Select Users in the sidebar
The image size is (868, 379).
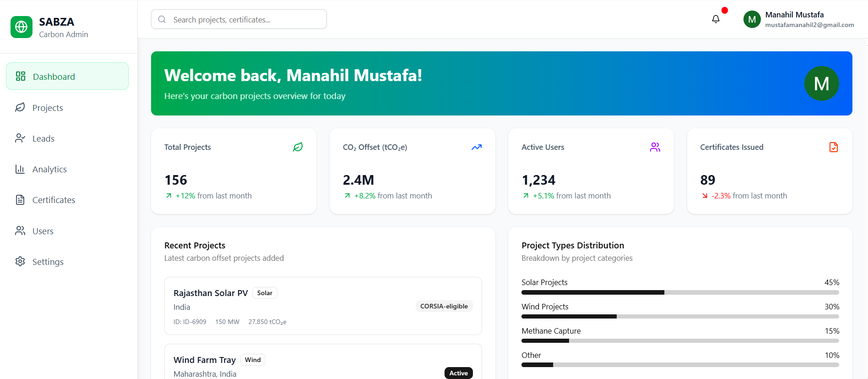[43, 231]
